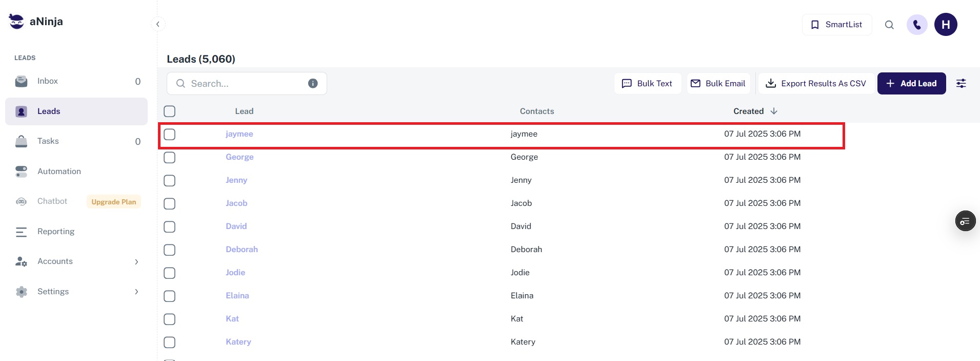
Task: Click the search info icon
Action: (x=313, y=84)
